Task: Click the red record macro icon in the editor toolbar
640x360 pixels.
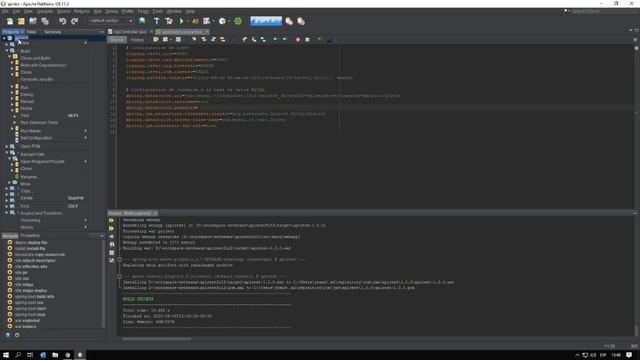Action: (x=298, y=40)
